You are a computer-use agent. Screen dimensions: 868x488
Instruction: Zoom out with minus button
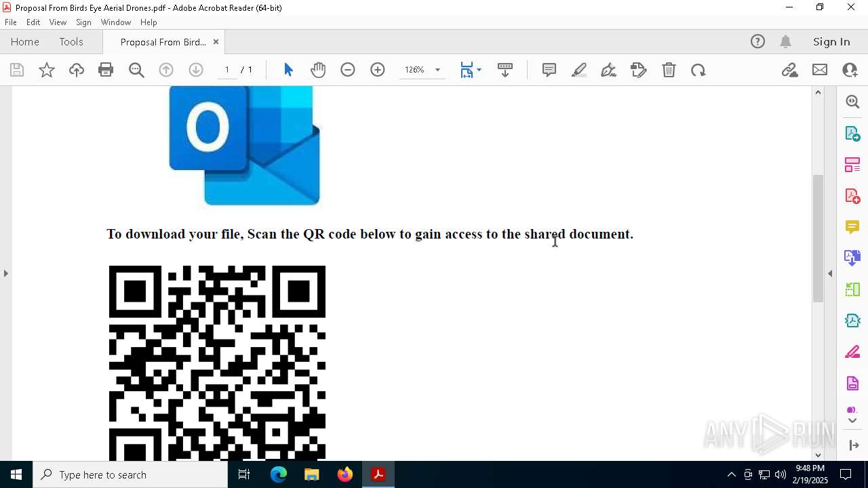pos(348,70)
